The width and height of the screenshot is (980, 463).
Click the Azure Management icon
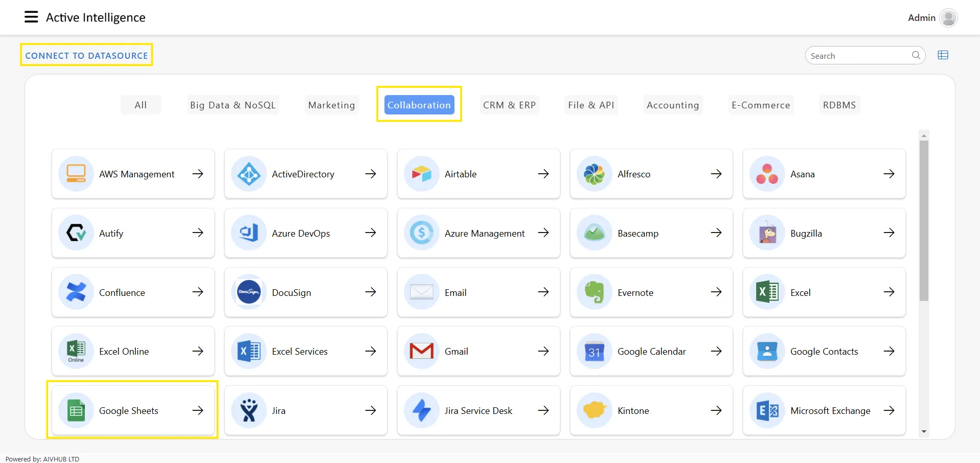click(x=422, y=233)
